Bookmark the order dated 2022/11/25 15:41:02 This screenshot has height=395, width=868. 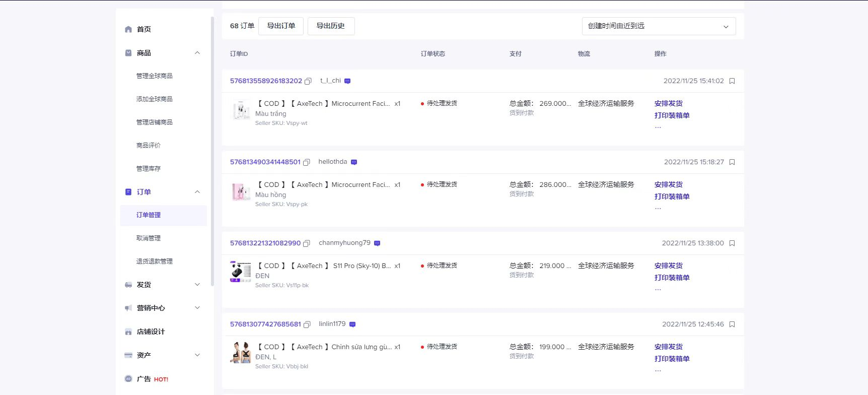(732, 81)
